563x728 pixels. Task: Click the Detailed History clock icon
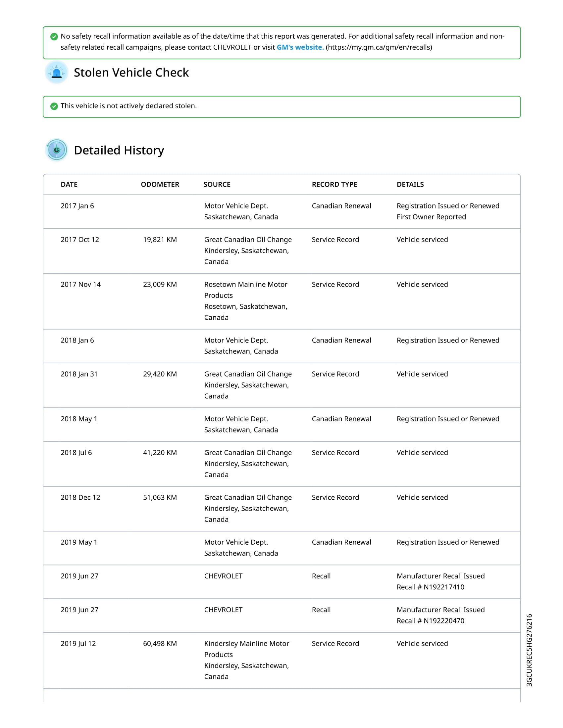[56, 150]
